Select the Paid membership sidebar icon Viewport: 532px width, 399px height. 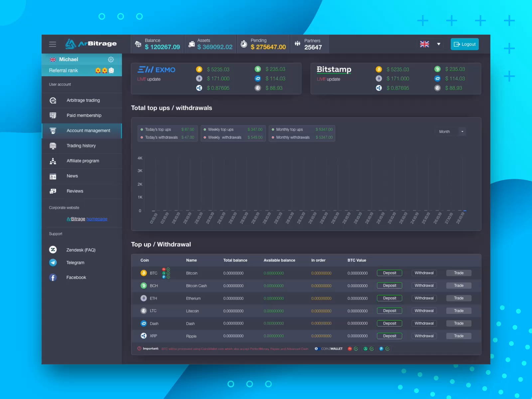[x=53, y=115]
